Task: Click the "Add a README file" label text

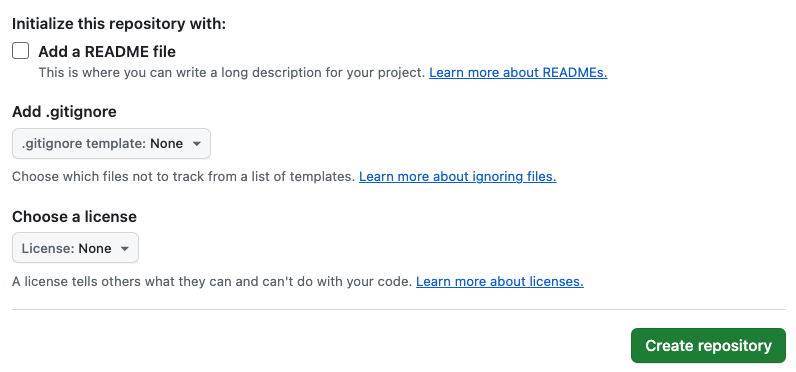Action: pos(107,51)
